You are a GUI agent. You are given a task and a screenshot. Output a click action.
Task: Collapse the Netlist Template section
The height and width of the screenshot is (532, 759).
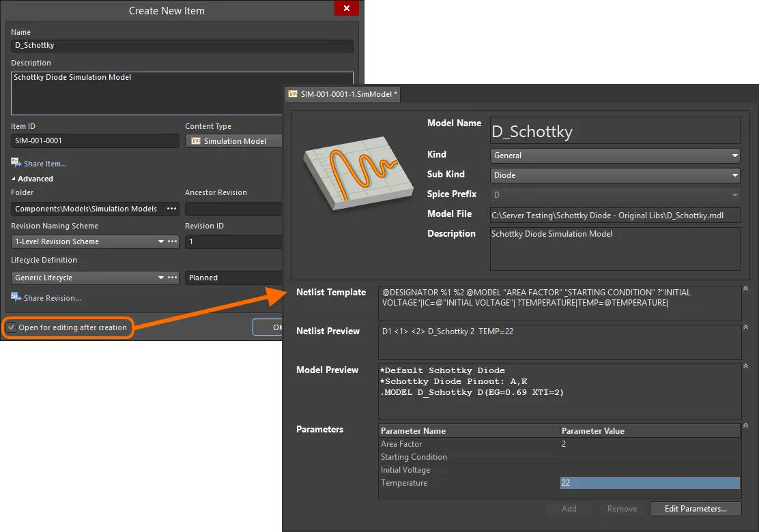(745, 289)
